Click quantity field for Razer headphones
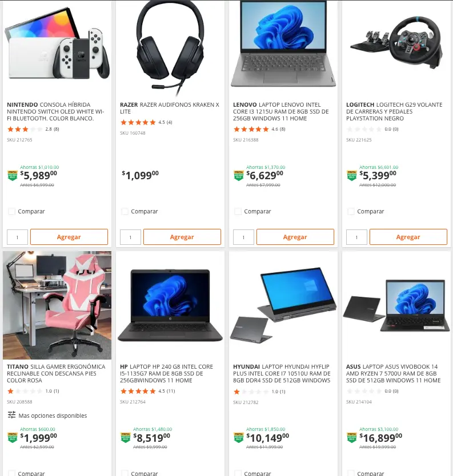Viewport: 453px width, 476px height. click(x=130, y=237)
